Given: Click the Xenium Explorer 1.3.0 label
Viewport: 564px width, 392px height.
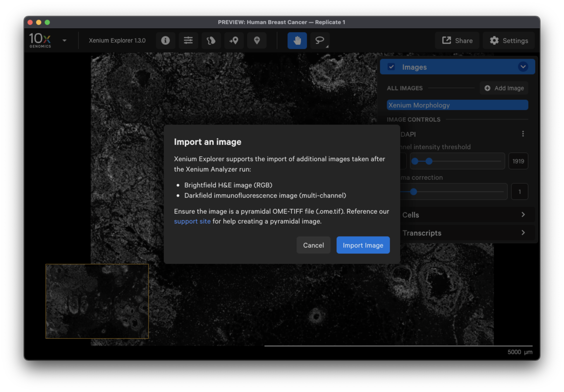Looking at the screenshot, I should [x=117, y=41].
